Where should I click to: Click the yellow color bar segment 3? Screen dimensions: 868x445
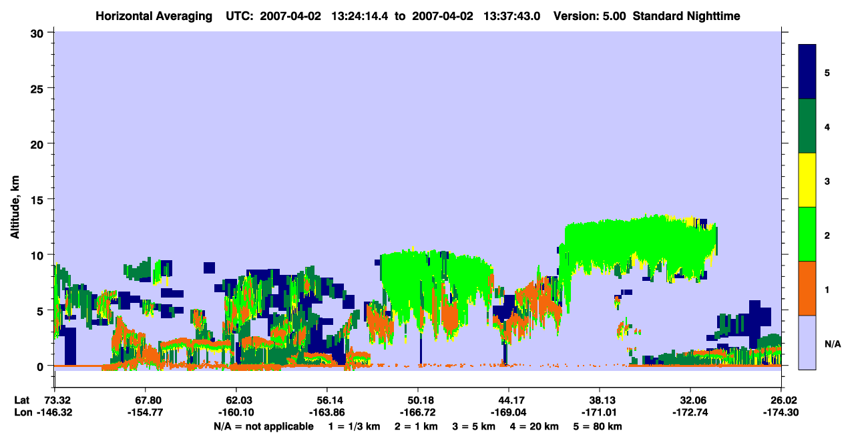807,180
